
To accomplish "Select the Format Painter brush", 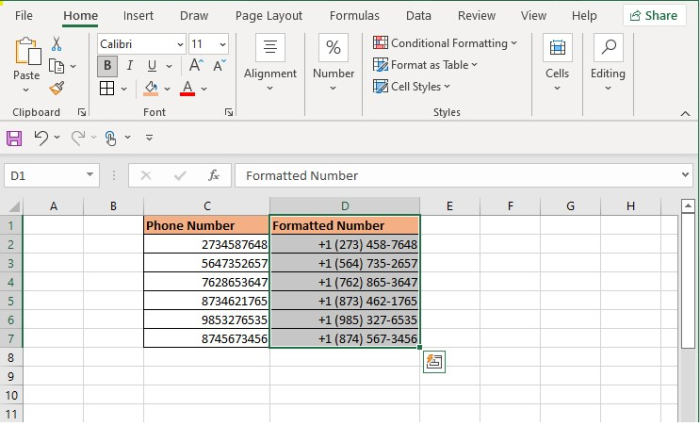I will point(56,88).
